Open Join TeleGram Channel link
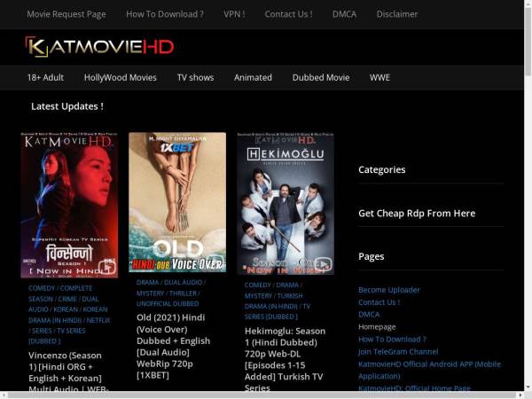 398,351
